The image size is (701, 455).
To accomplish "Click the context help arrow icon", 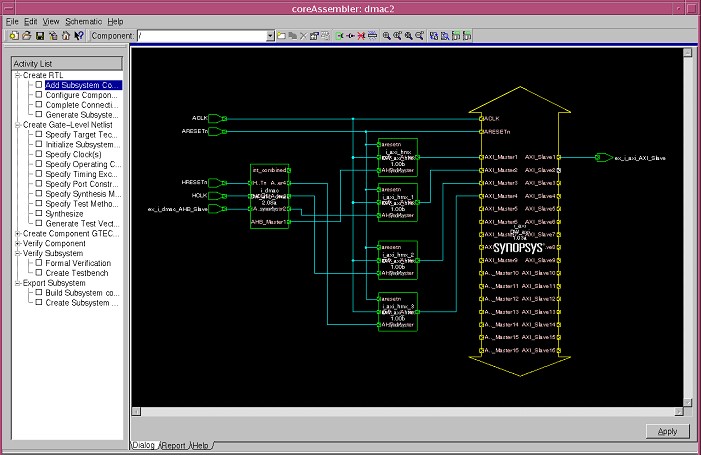I will point(78,36).
